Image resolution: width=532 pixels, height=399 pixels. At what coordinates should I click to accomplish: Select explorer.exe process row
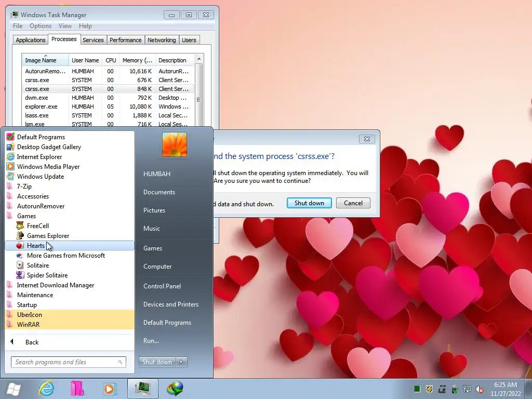[108, 107]
